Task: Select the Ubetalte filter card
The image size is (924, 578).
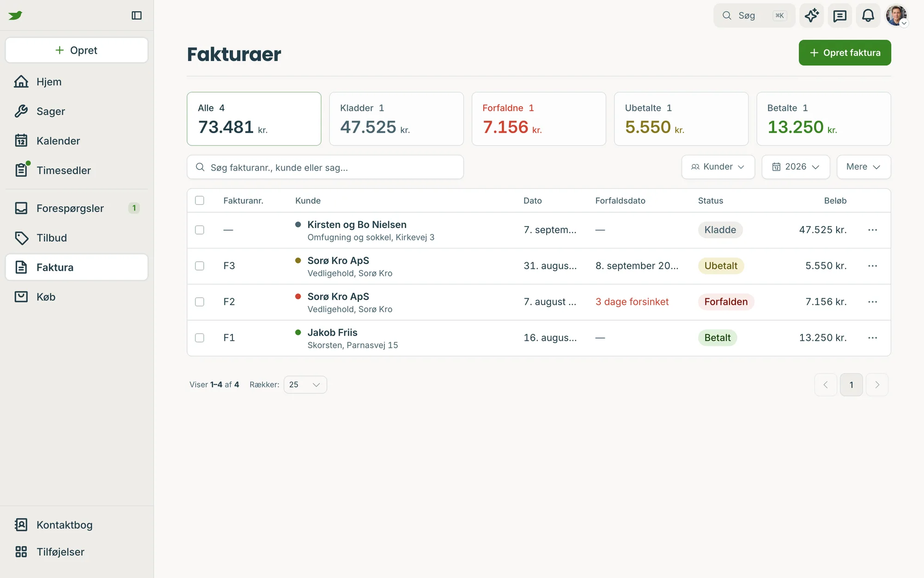Action: pyautogui.click(x=681, y=119)
